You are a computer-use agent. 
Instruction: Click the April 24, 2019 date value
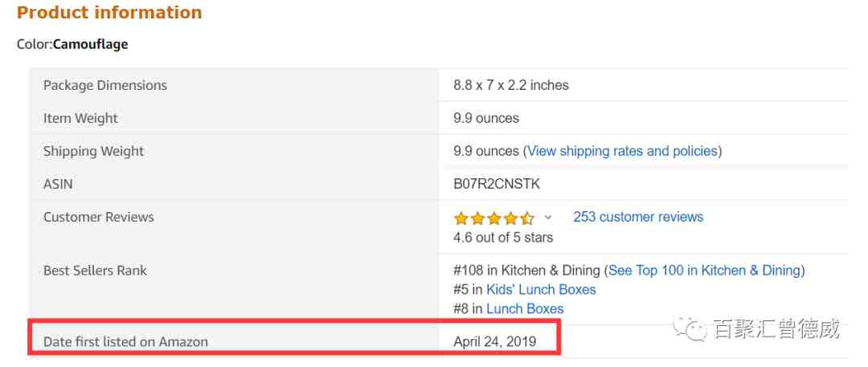(x=494, y=341)
